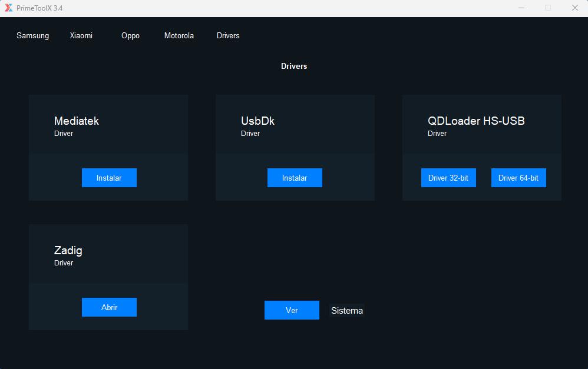Viewport: 588px width, 369px height.
Task: Install the UsbDk driver
Action: (x=295, y=178)
